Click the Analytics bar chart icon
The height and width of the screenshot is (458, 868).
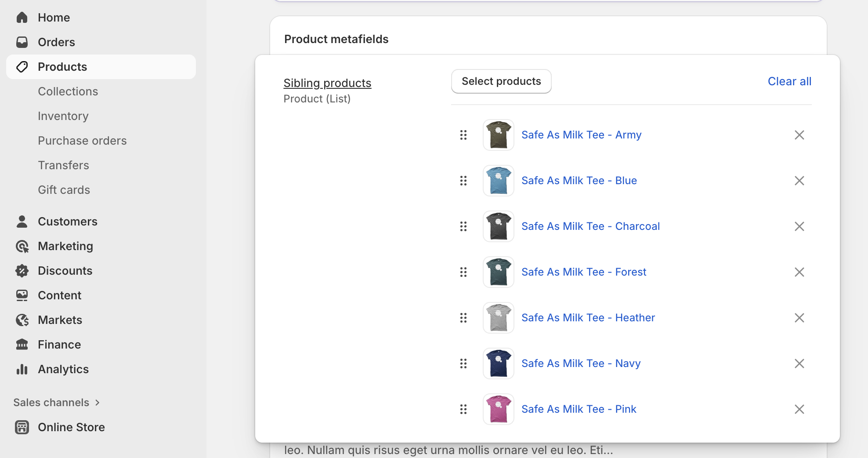point(22,369)
